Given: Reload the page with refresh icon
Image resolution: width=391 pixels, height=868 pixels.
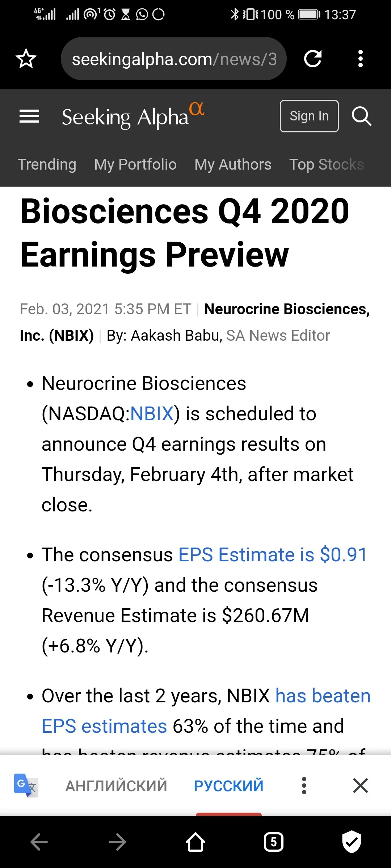Looking at the screenshot, I should 313,59.
